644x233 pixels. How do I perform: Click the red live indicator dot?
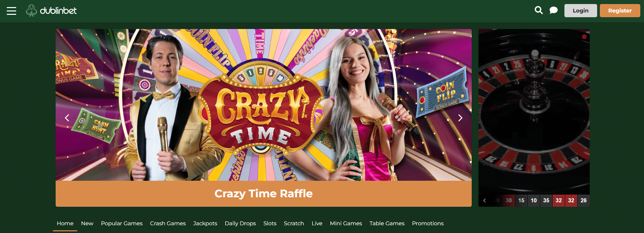click(x=584, y=37)
